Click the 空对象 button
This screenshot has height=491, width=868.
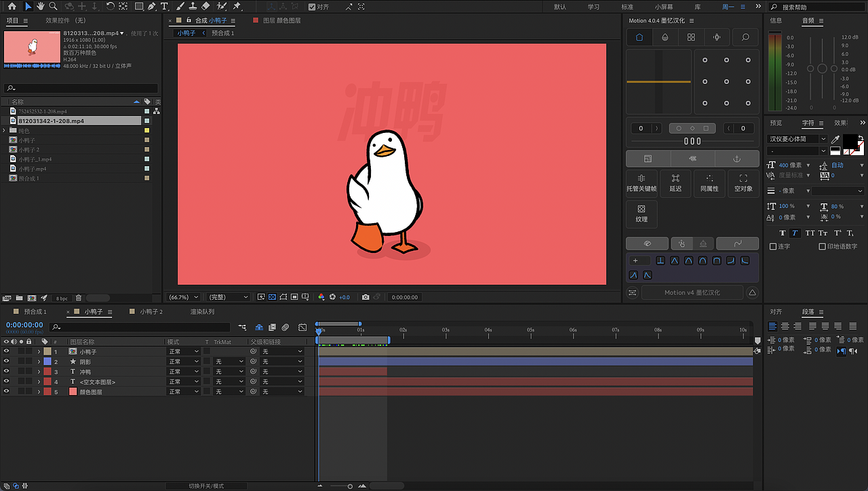pyautogui.click(x=743, y=183)
